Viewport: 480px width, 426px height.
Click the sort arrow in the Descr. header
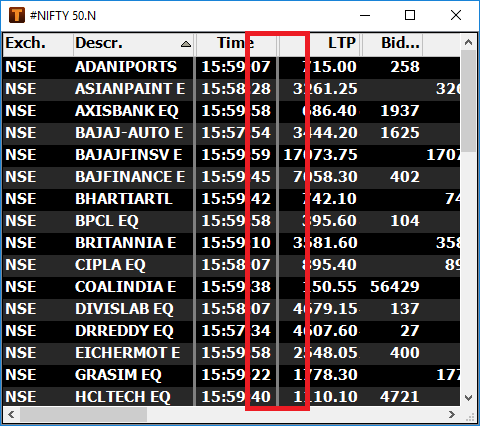coord(186,44)
